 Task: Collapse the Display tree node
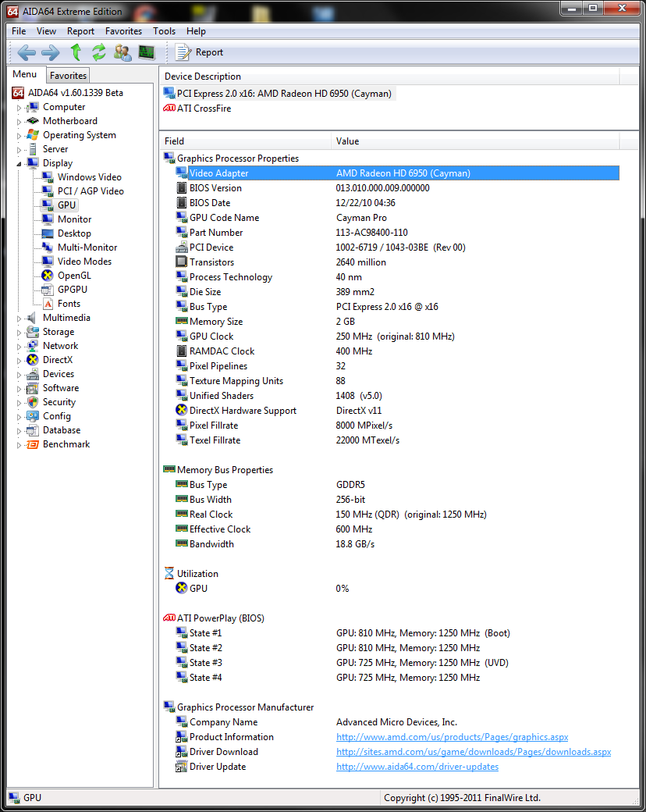click(x=20, y=164)
